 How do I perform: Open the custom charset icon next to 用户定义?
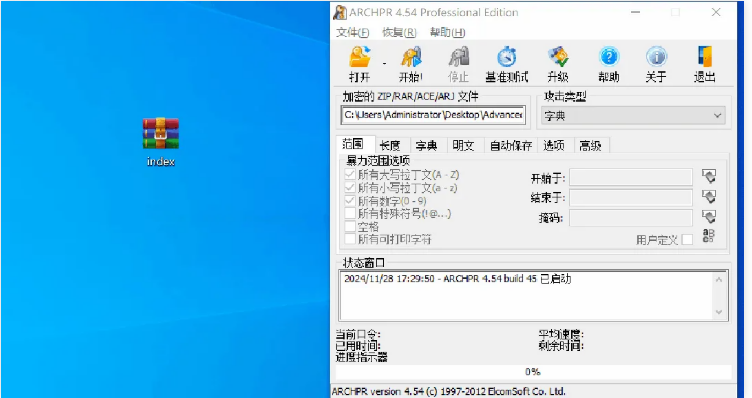(708, 236)
